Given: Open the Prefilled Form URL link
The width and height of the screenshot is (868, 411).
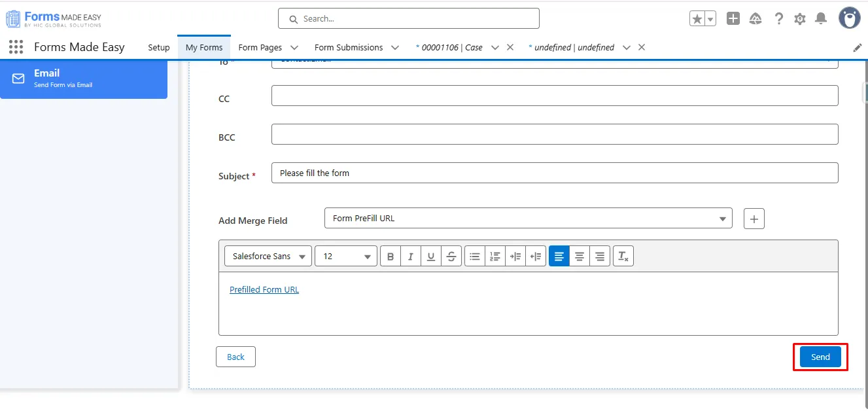Looking at the screenshot, I should (x=264, y=290).
